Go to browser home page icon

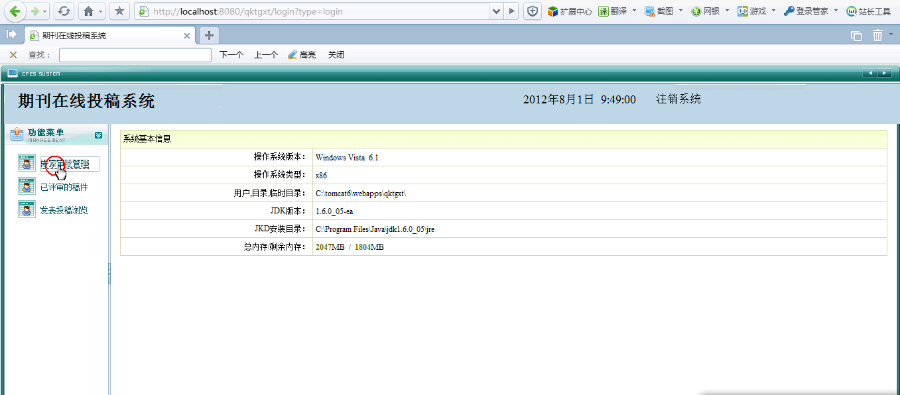pyautogui.click(x=88, y=11)
